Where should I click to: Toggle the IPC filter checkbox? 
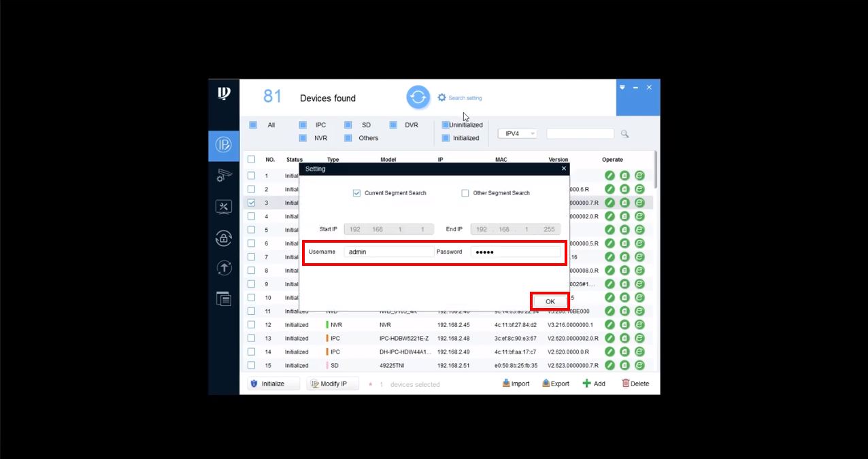pos(303,124)
